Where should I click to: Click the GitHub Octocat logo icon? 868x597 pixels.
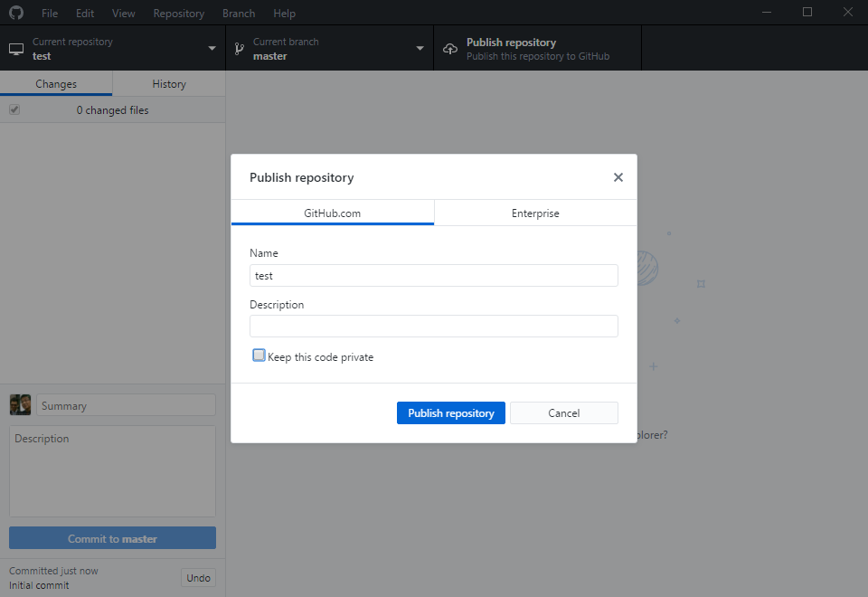[x=16, y=13]
